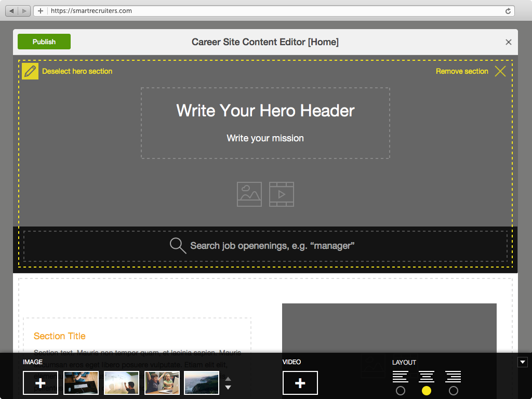532x399 pixels.
Task: Click the browser back arrow
Action: tap(12, 11)
